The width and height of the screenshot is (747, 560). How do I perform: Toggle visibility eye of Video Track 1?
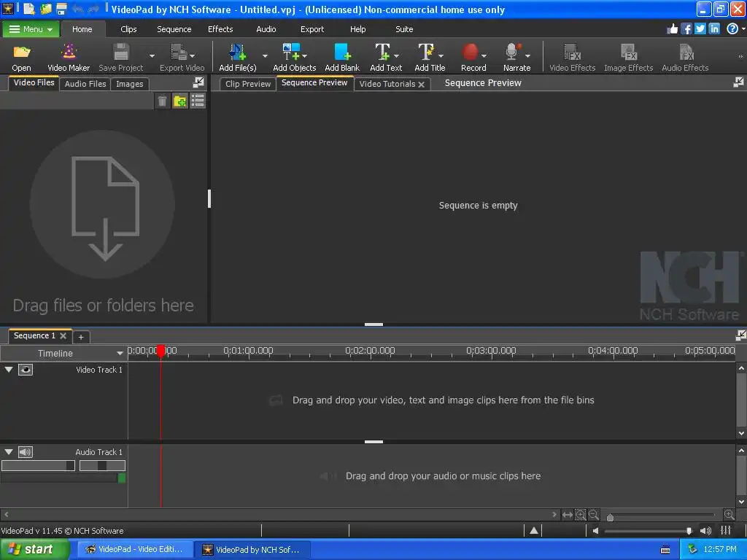tap(26, 370)
